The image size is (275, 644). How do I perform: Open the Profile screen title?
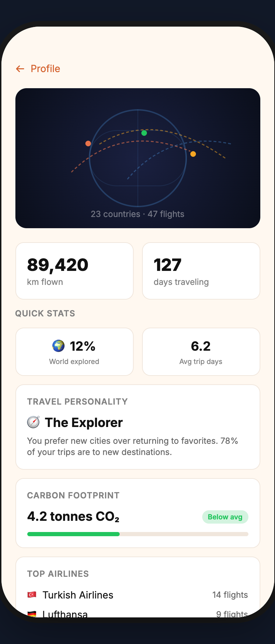click(x=45, y=69)
